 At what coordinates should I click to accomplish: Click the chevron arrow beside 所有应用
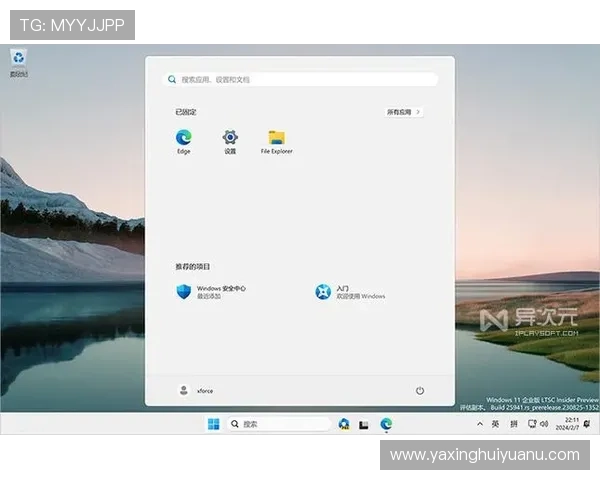pyautogui.click(x=418, y=112)
